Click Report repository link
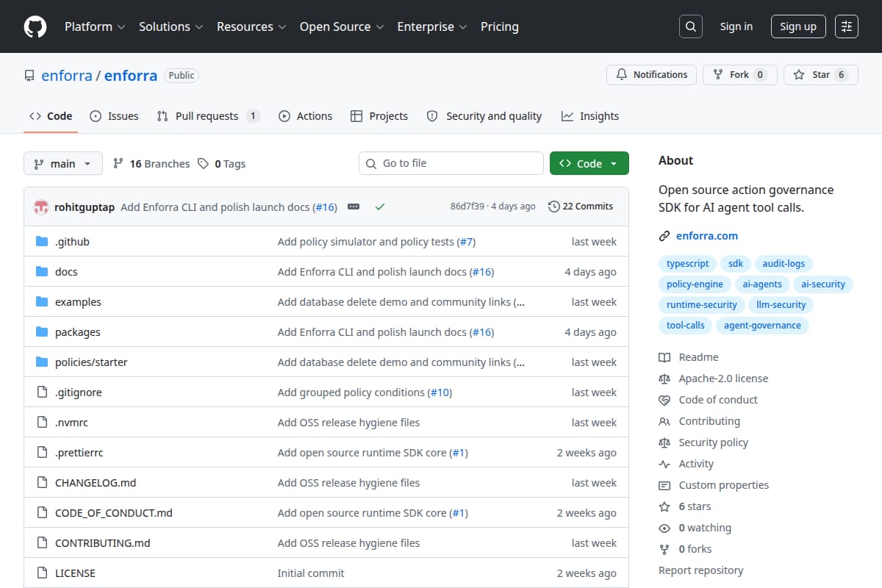This screenshot has width=882, height=588. 701,570
